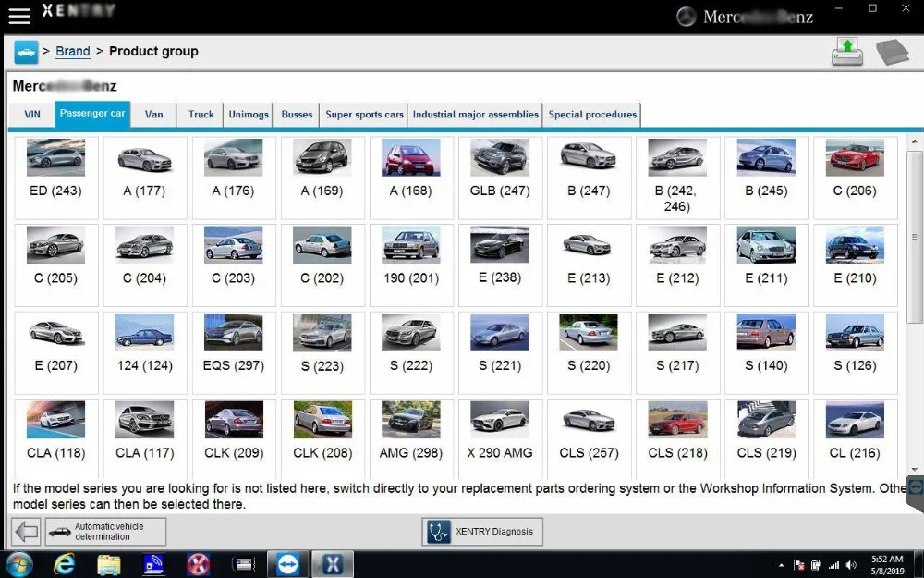The width and height of the screenshot is (924, 578).
Task: Choose the A (177) model tile
Action: tap(145, 178)
